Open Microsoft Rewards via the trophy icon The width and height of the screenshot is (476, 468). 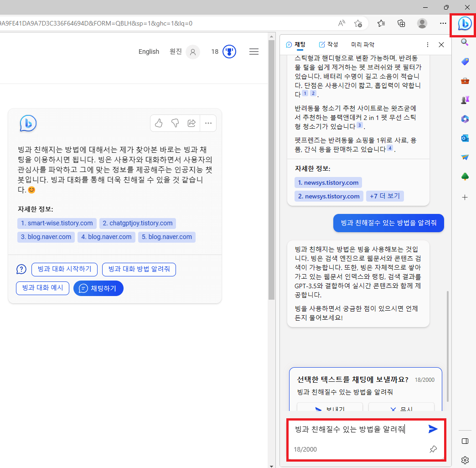[229, 52]
